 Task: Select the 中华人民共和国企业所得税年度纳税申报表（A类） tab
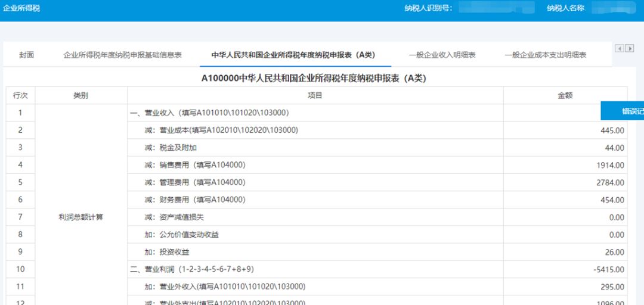coord(293,55)
